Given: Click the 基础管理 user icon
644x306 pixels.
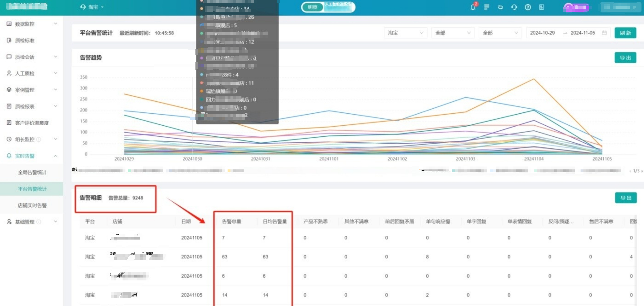Looking at the screenshot, I should pos(9,222).
